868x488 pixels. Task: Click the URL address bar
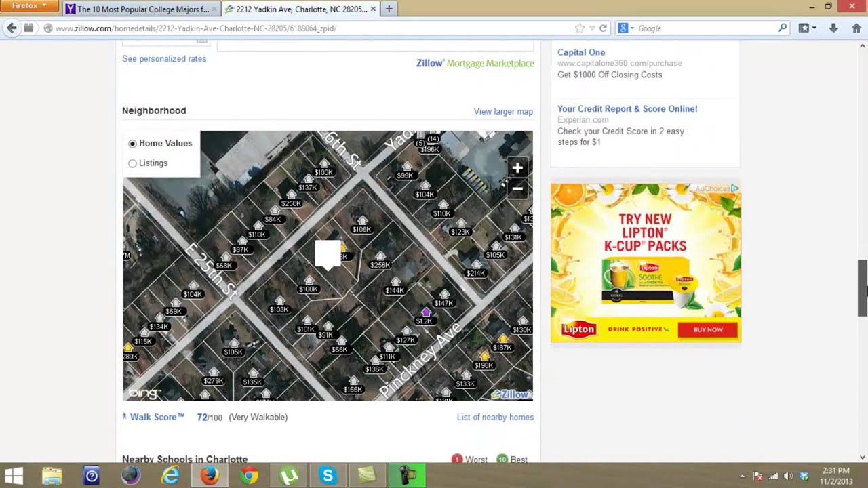click(312, 28)
